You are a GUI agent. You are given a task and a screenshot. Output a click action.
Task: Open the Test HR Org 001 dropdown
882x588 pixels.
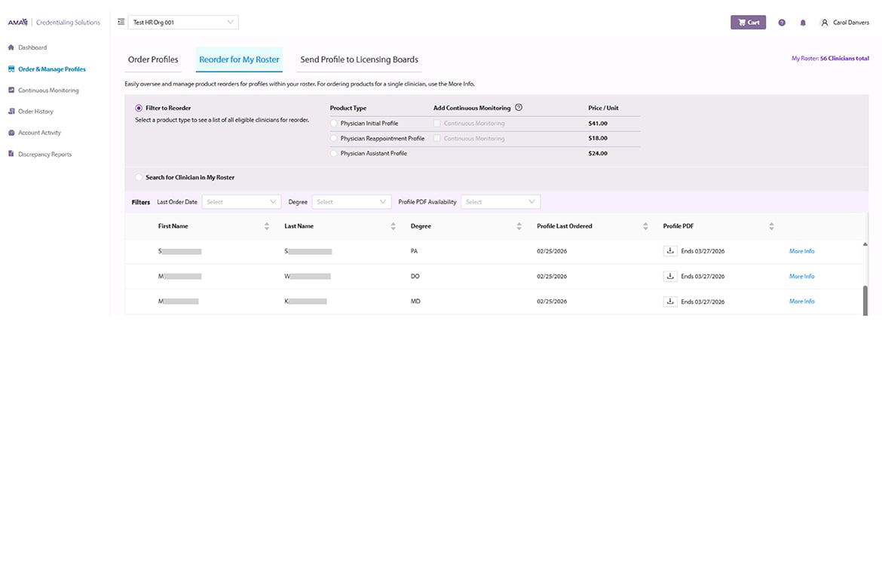[x=183, y=23]
